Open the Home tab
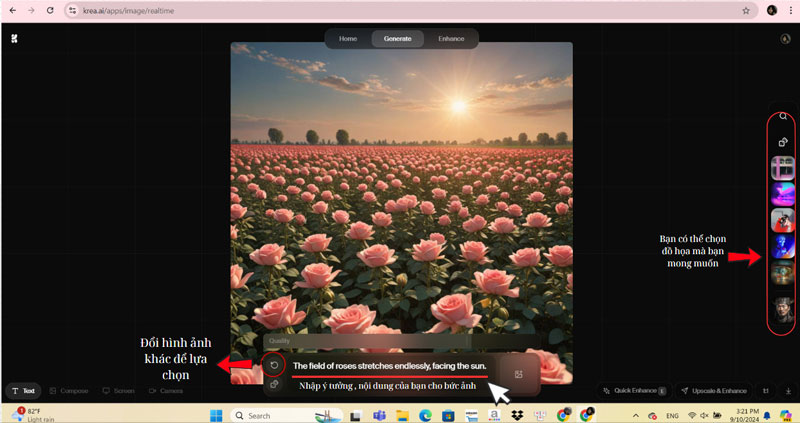Image resolution: width=800 pixels, height=423 pixels. pos(348,38)
